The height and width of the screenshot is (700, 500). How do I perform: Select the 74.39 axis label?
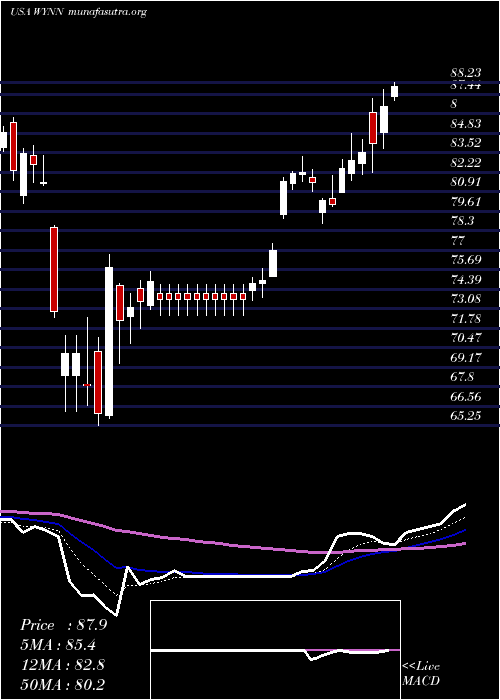465,280
